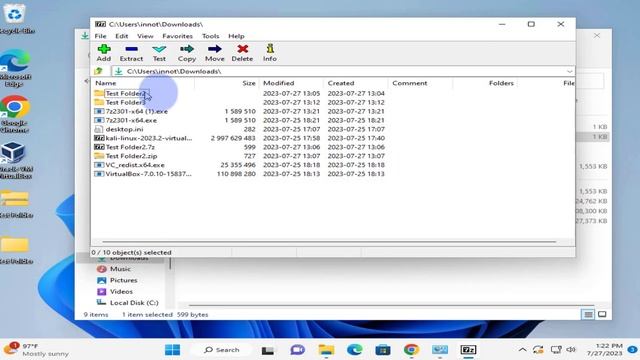640x360 pixels.
Task: Run the Test archive tool
Action: (x=159, y=53)
